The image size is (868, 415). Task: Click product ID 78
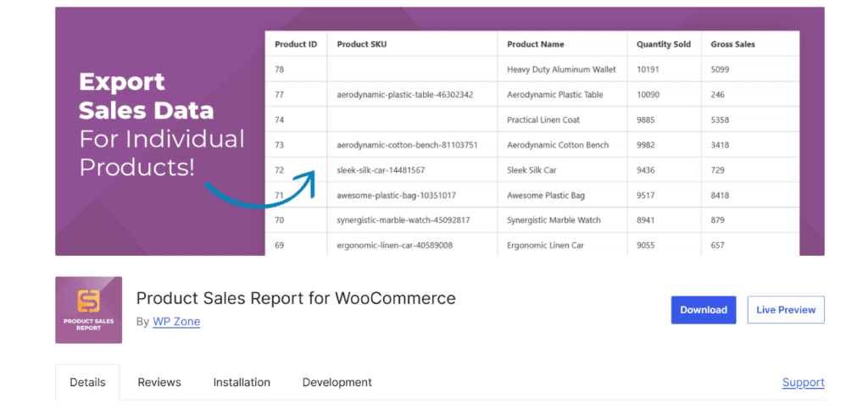pos(280,69)
